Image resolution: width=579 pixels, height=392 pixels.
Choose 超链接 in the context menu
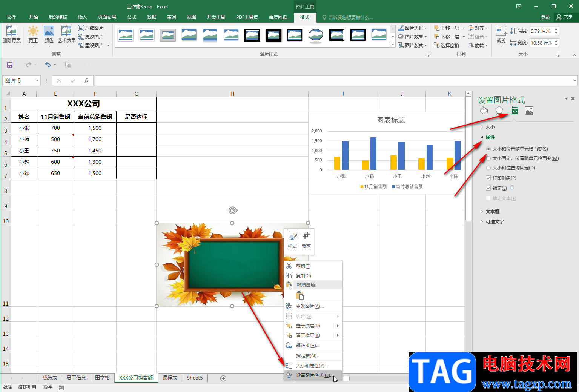tap(313, 346)
